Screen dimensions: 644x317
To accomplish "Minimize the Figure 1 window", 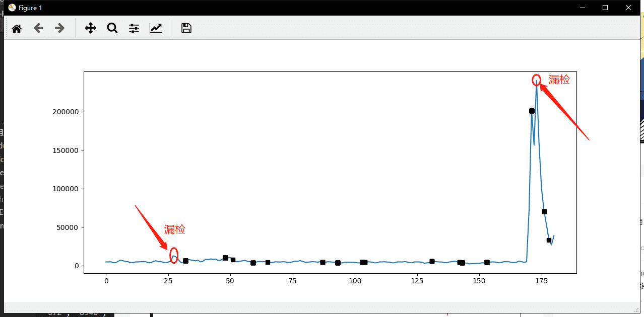I will 583,8.
